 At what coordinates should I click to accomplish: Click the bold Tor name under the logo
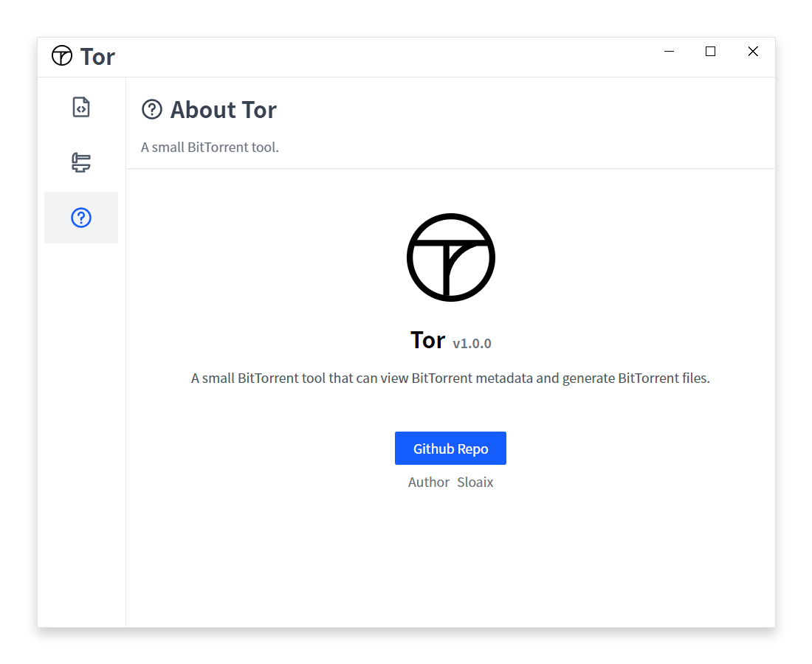pos(427,341)
